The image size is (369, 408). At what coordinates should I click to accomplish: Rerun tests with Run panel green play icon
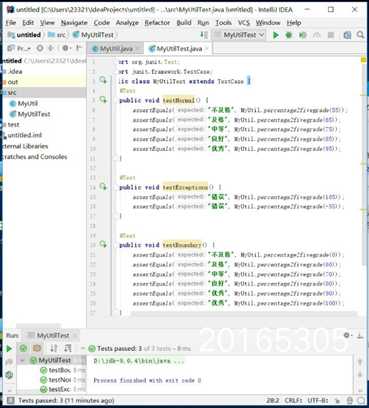point(9,349)
